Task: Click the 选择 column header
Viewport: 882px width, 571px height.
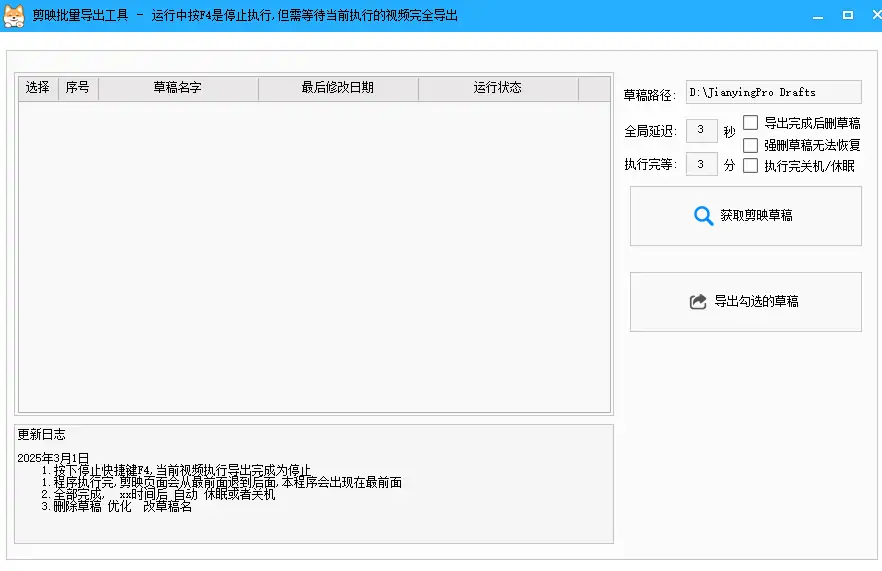Action: pyautogui.click(x=38, y=88)
